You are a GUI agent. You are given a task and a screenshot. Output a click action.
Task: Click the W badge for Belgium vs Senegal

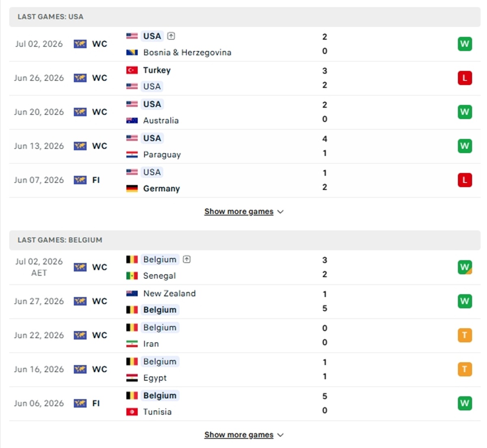[x=465, y=267]
